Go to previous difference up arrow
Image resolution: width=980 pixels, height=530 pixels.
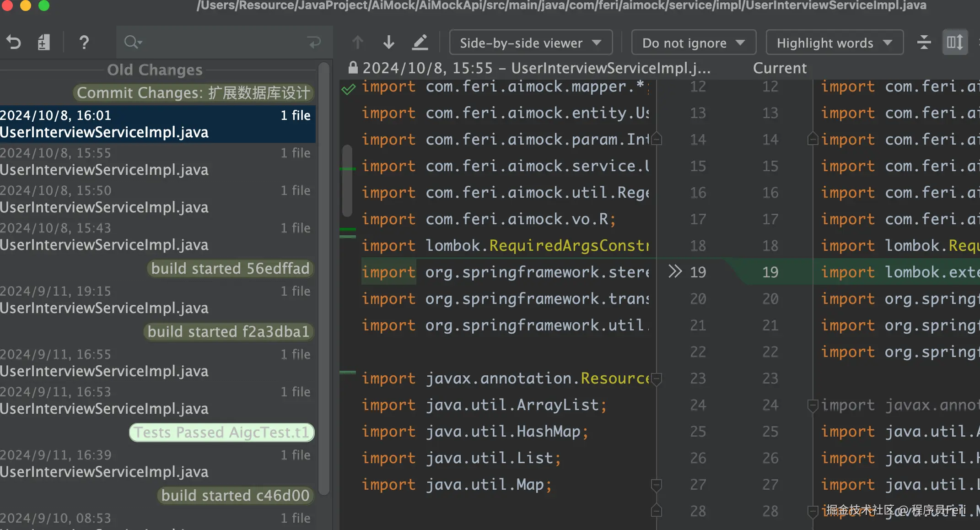[358, 43]
